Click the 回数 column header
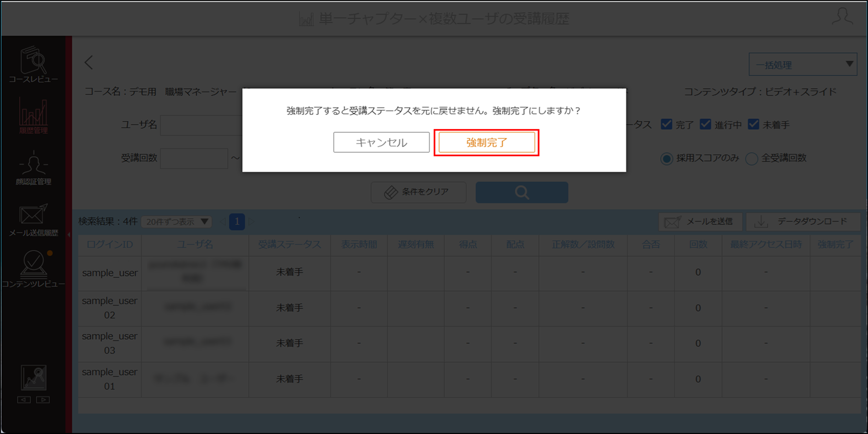The height and width of the screenshot is (434, 868). 698,245
